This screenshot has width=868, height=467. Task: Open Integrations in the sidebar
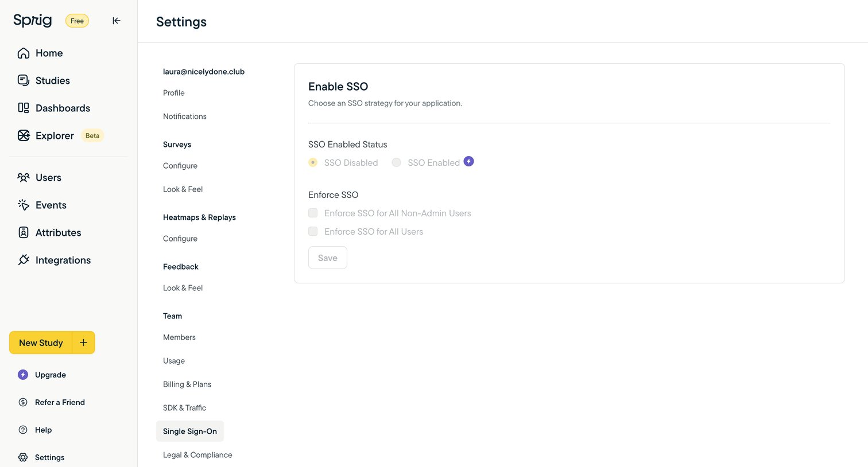pos(63,260)
